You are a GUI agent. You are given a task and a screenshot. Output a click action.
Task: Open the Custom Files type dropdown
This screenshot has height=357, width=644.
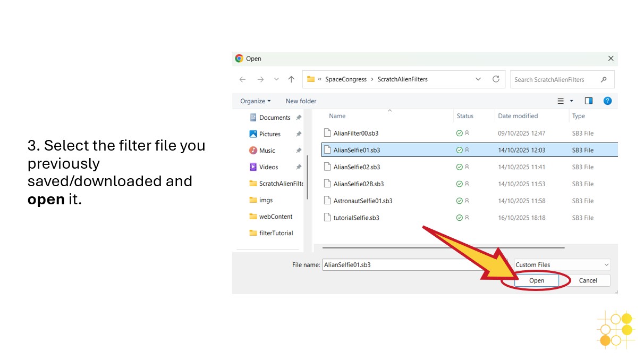(562, 264)
